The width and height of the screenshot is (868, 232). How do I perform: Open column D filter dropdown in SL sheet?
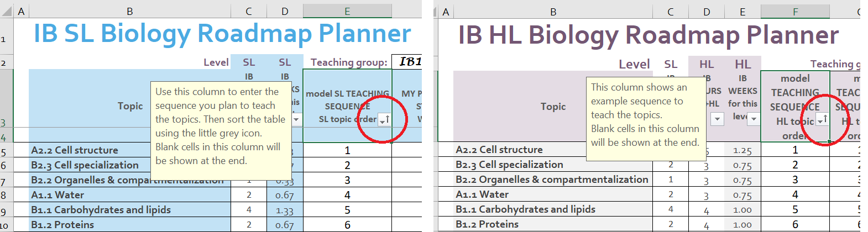[x=297, y=119]
